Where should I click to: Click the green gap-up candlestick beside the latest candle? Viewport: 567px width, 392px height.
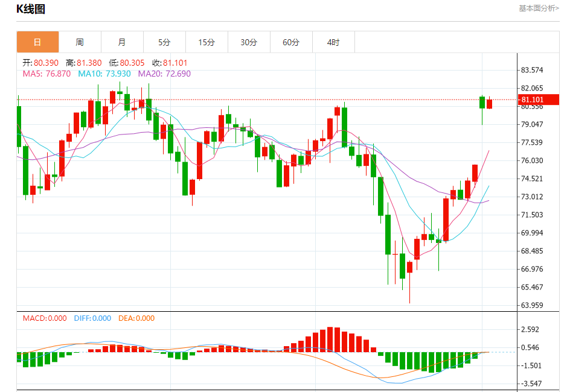click(482, 103)
